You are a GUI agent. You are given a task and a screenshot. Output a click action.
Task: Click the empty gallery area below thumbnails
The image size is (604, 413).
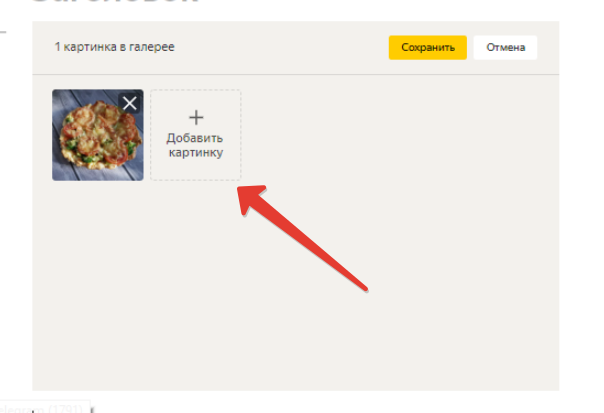coord(295,285)
